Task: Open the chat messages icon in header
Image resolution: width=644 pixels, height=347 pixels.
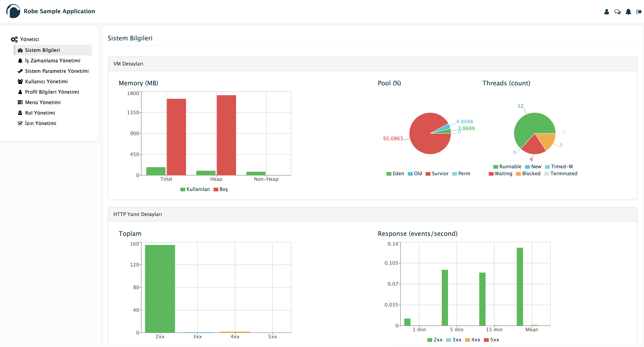Action: click(x=617, y=12)
